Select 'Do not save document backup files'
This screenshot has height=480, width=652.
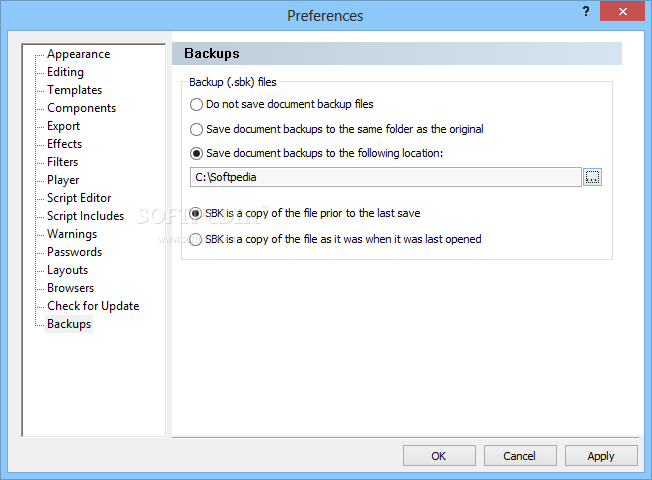coord(196,104)
